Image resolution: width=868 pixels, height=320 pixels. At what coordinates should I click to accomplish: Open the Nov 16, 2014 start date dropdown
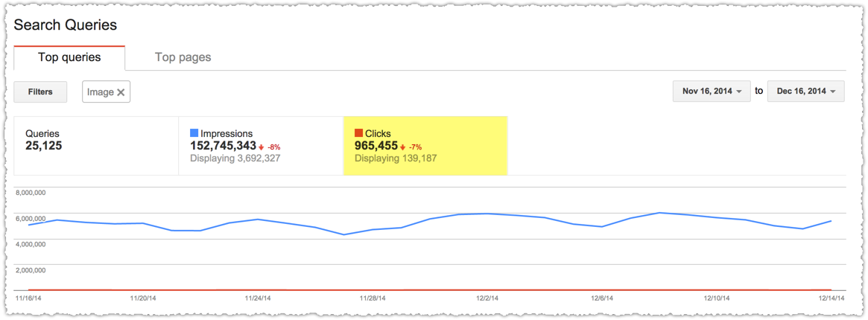(x=712, y=92)
